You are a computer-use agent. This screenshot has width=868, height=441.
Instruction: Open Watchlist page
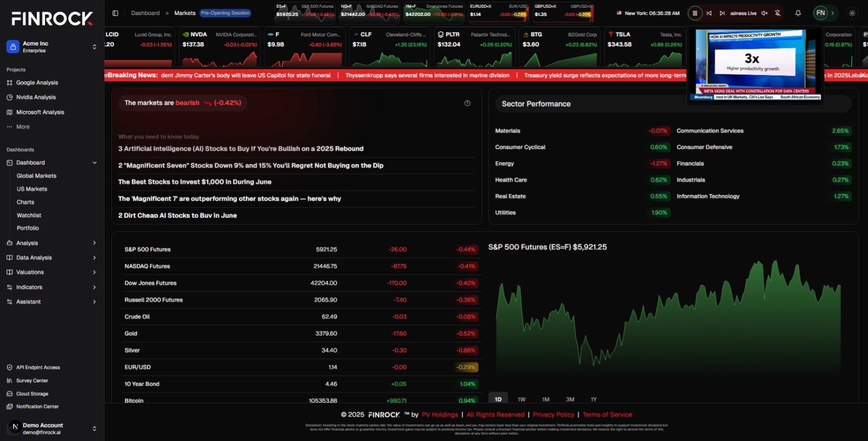click(29, 215)
